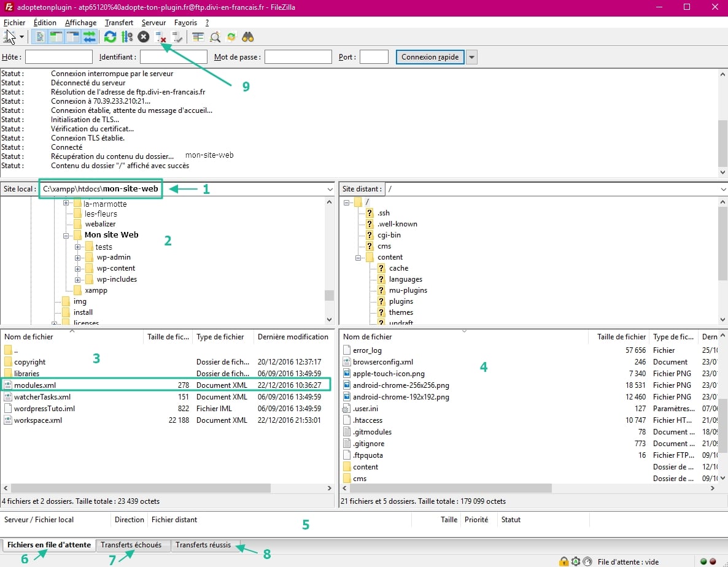Image resolution: width=728 pixels, height=567 pixels.
Task: Toggle the transfer queue pane
Action: 88,37
